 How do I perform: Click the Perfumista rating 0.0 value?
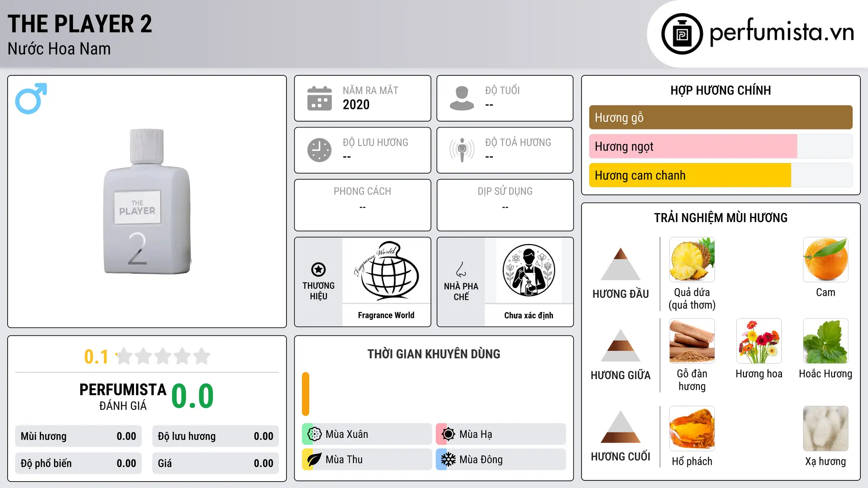tap(192, 396)
